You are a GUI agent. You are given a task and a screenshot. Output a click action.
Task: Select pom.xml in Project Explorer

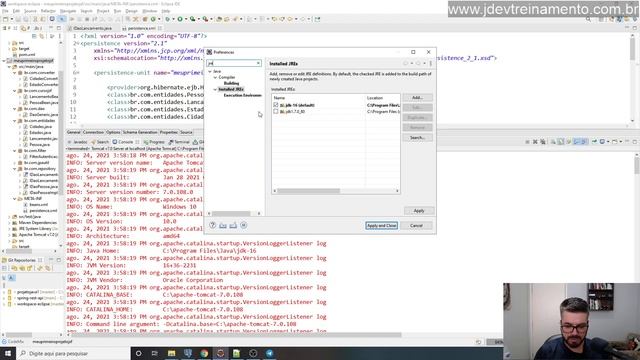[27, 54]
